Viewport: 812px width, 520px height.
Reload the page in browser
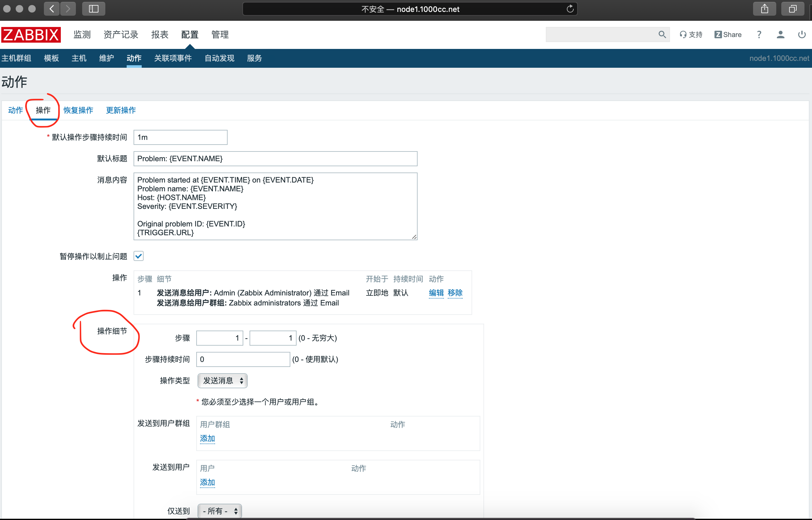click(x=570, y=9)
